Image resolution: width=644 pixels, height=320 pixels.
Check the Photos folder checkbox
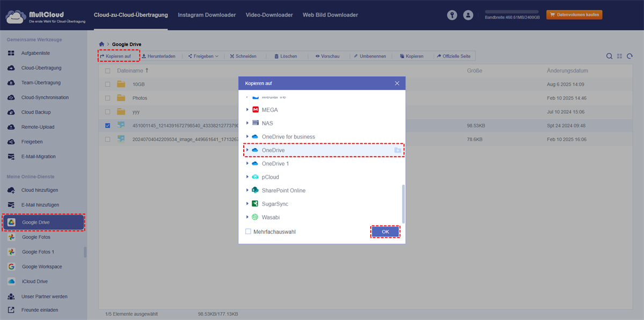pos(108,98)
